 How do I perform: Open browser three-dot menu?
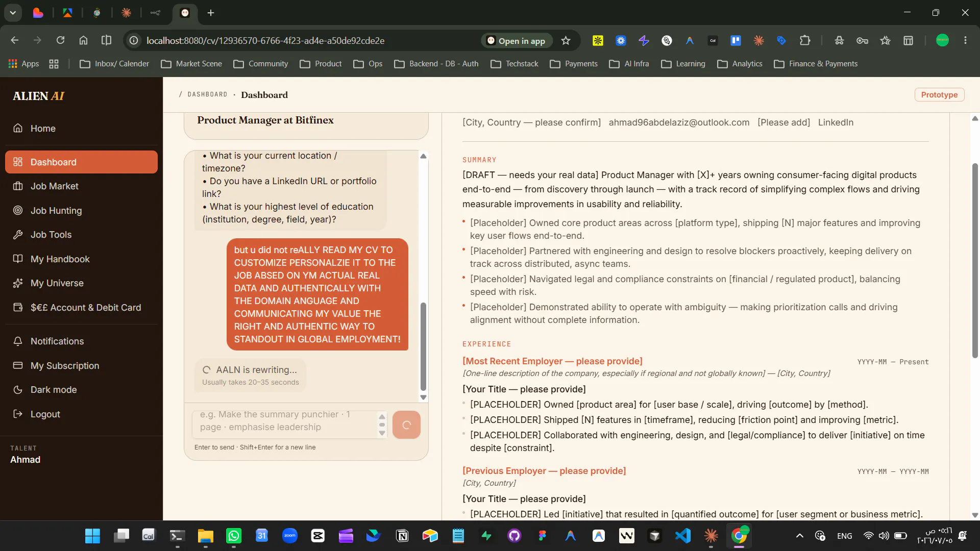pos(965,40)
